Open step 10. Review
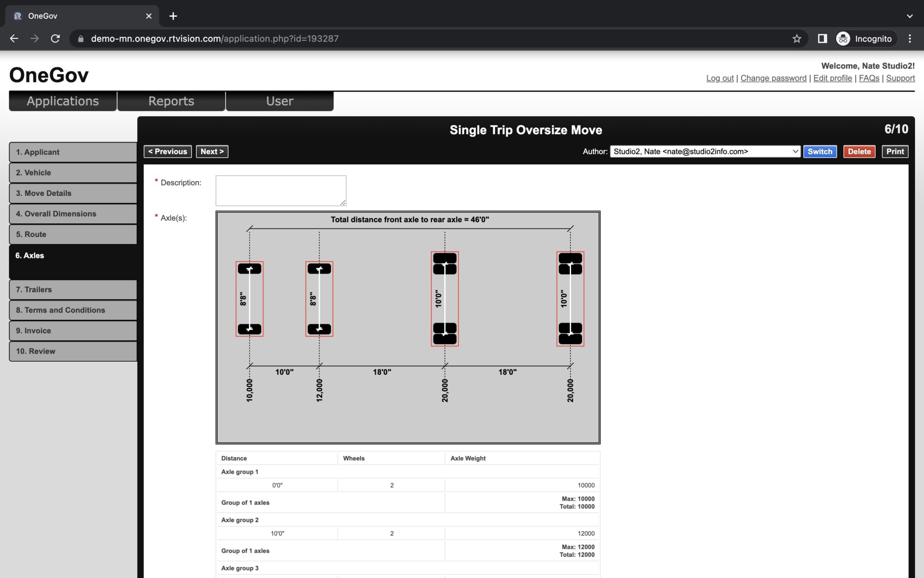Image resolution: width=924 pixels, height=578 pixels. [x=72, y=351]
